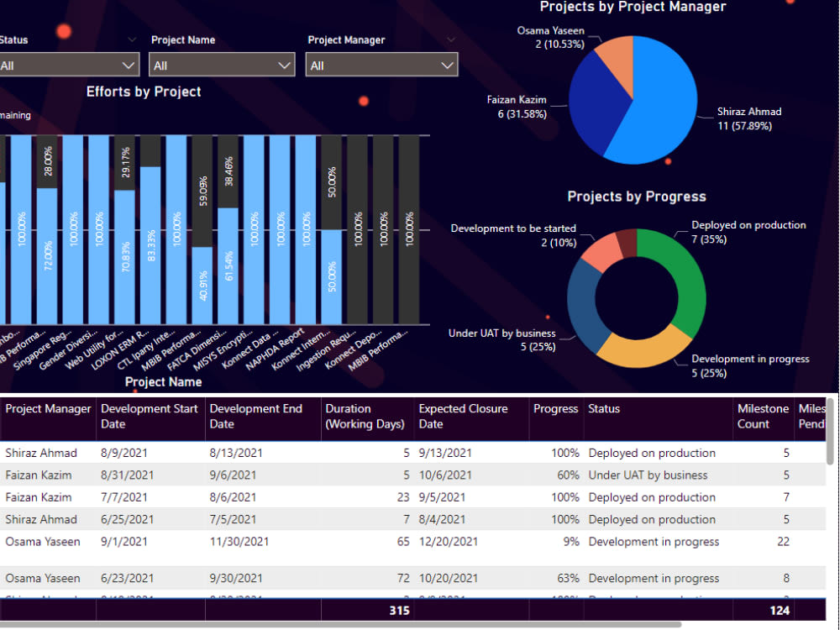This screenshot has width=840, height=630.
Task: Sort table by Project Manager column header
Action: 48,409
